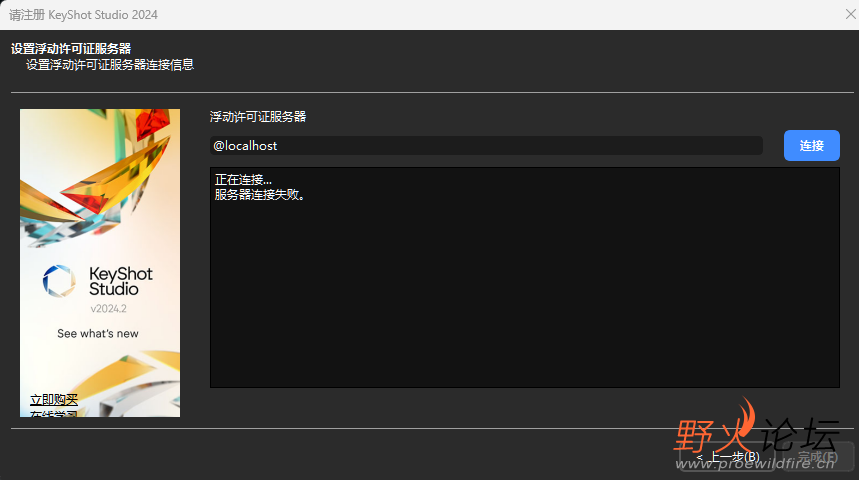Focus the @localhost server address field
The image size is (859, 480).
coord(486,146)
